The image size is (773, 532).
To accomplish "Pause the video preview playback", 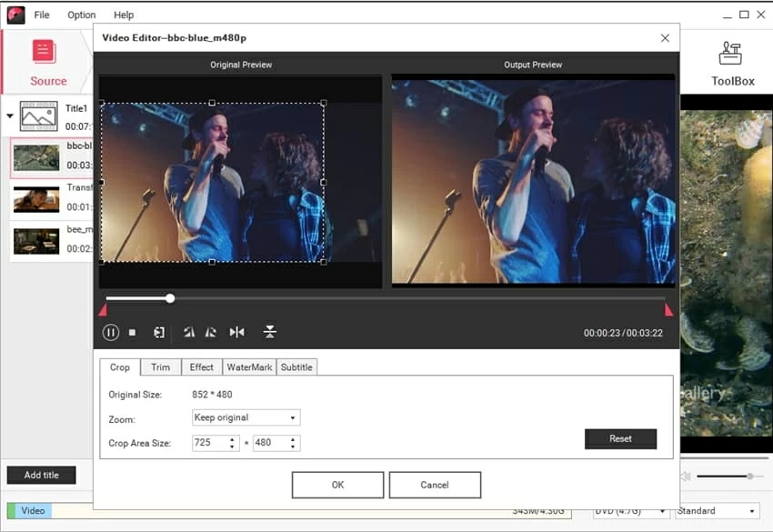I will click(111, 333).
